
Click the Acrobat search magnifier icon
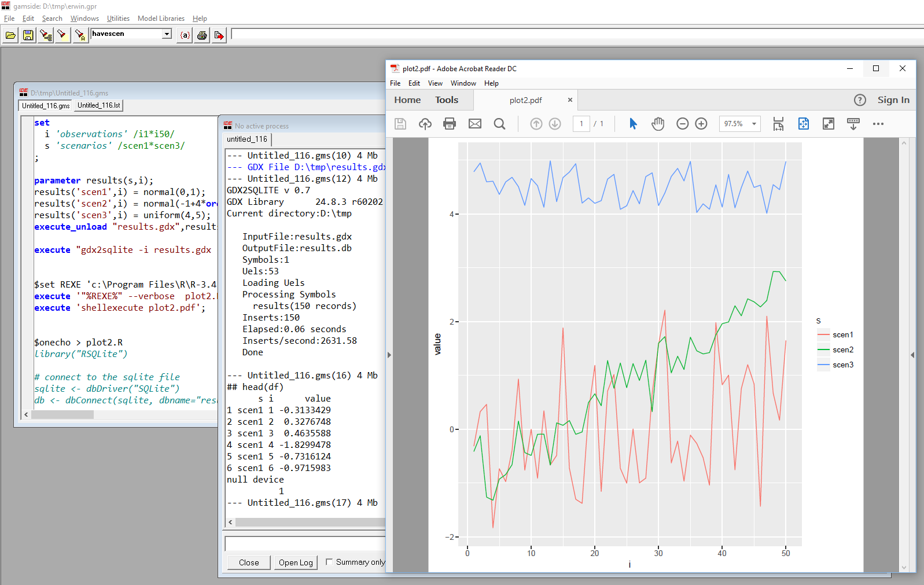499,124
